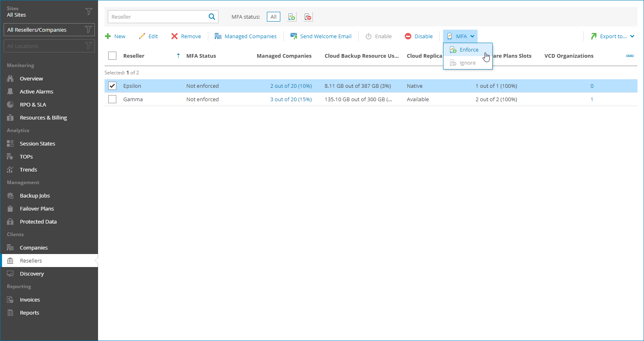Click the Enable button
The height and width of the screenshot is (341, 644).
tap(378, 36)
